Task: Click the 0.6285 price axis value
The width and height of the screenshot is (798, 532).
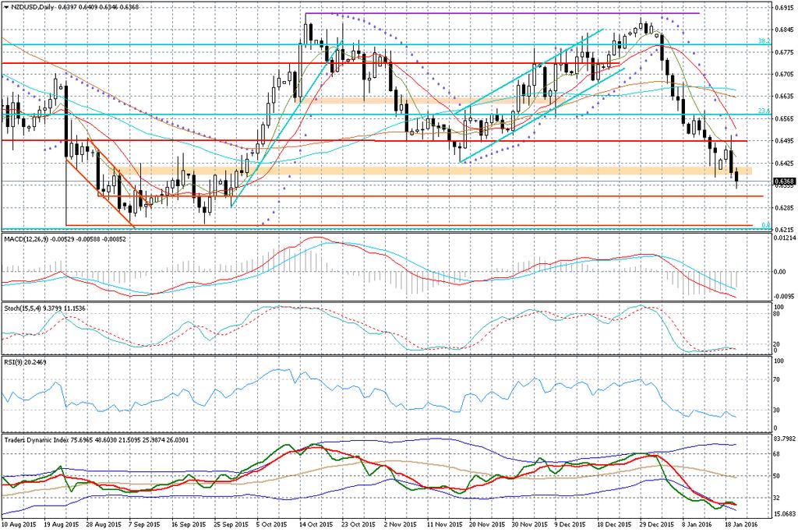Action: 784,207
